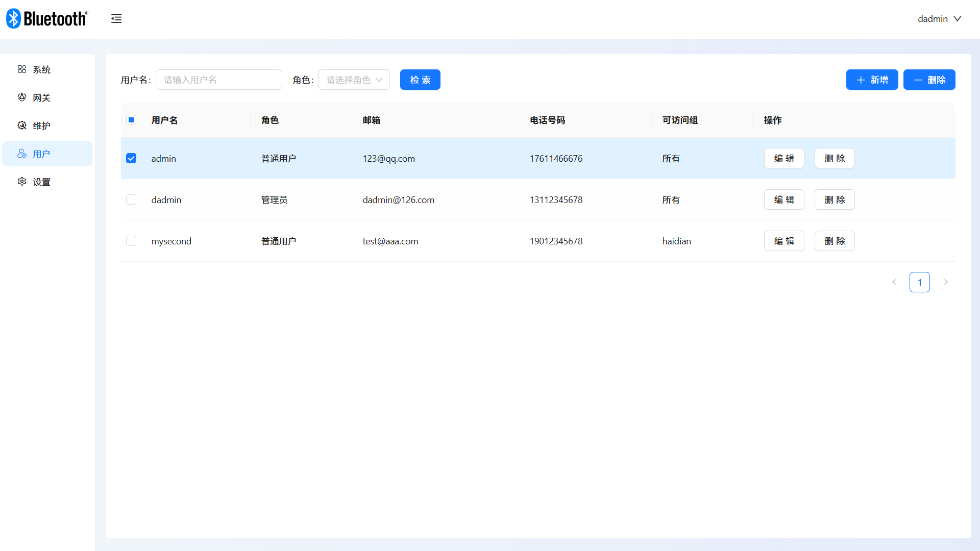Click the 网关 gateway icon in sidebar
980x551 pixels.
[x=22, y=97]
